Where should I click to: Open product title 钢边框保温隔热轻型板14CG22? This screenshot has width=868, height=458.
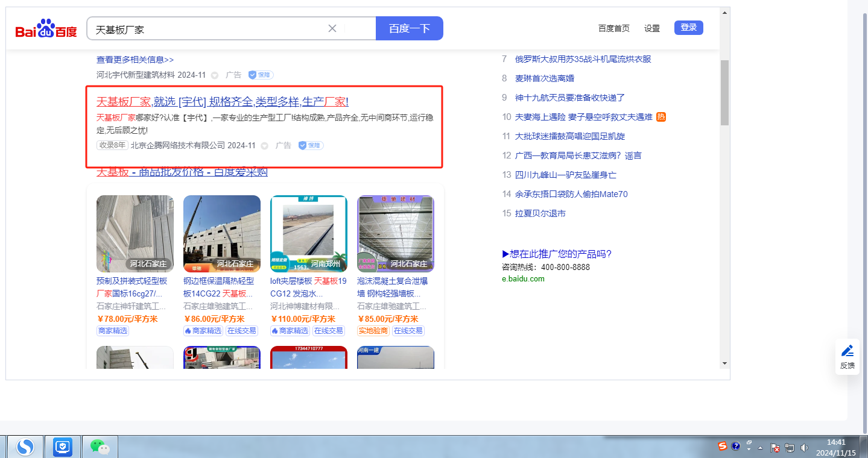[x=219, y=287]
